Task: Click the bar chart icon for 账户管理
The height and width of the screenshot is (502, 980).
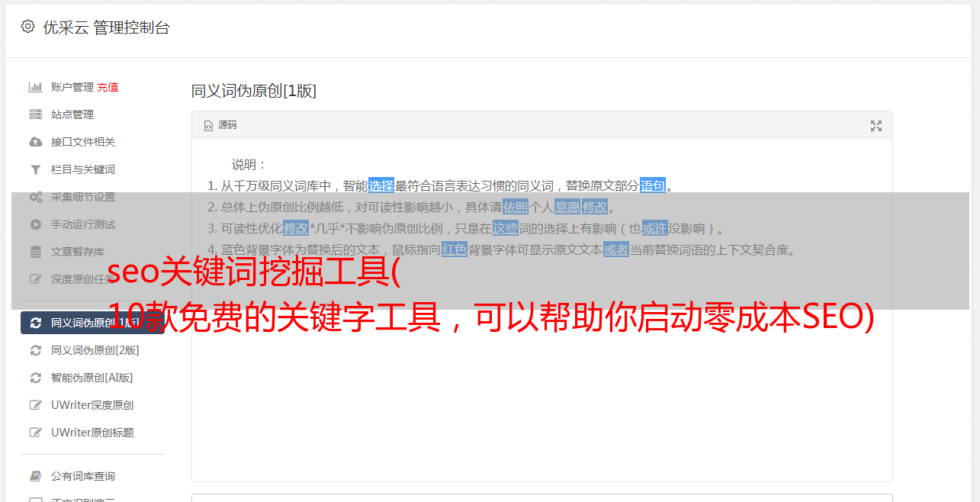Action: pos(35,87)
